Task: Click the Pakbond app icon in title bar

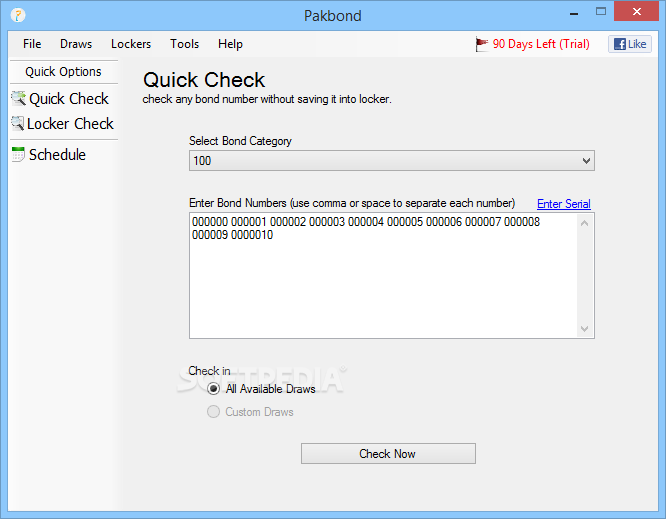Action: [18, 15]
